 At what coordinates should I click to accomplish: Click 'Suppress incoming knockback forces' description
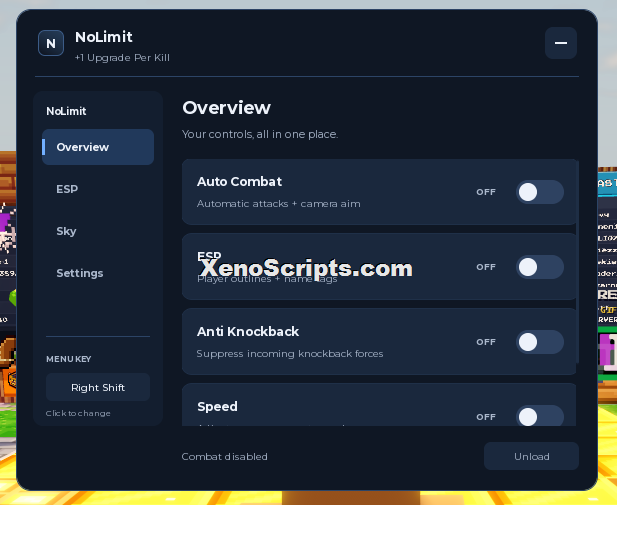290,354
